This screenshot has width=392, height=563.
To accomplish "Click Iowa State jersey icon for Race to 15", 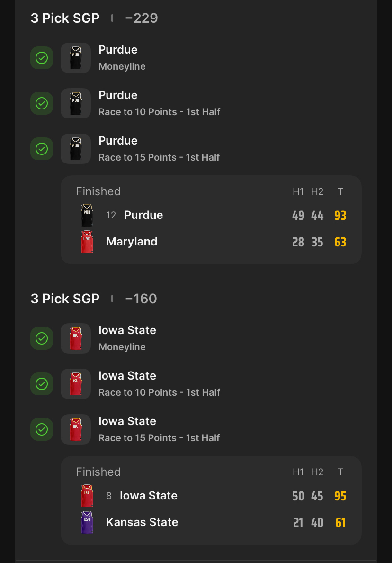I will click(76, 429).
